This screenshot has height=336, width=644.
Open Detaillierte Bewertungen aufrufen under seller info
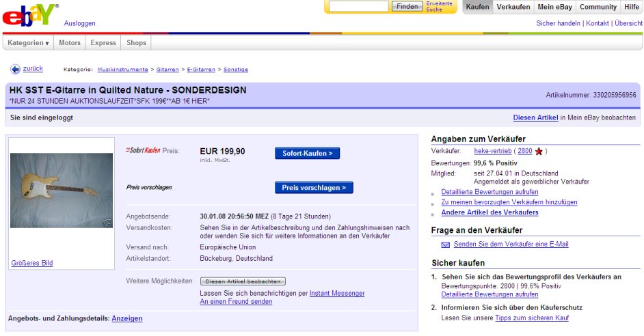(x=489, y=192)
